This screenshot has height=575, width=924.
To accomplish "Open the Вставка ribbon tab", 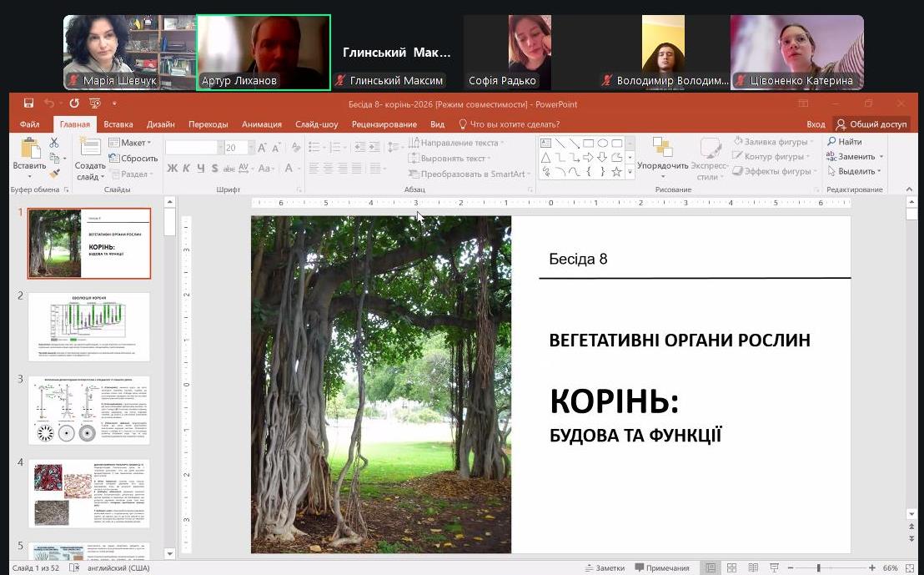I will [118, 124].
